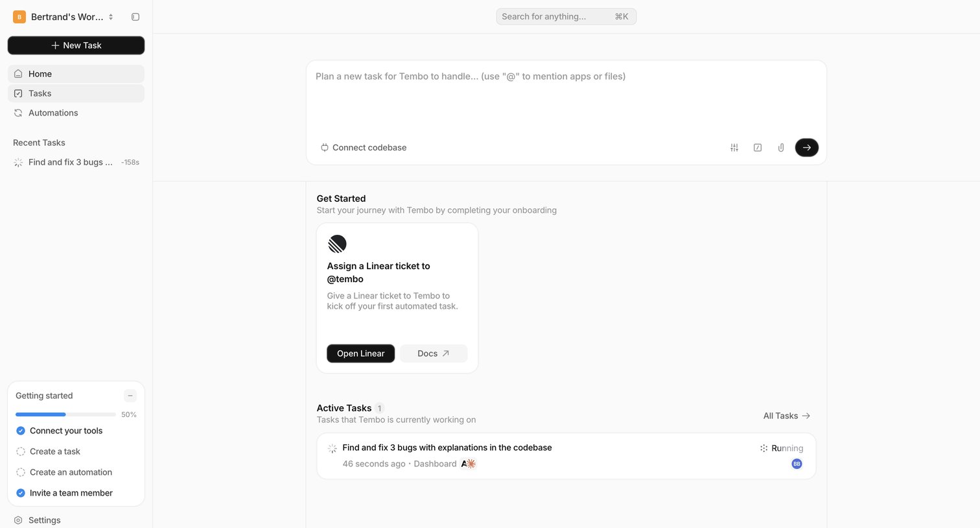Click the Active Tasks heading
The height and width of the screenshot is (528, 980).
tap(344, 408)
